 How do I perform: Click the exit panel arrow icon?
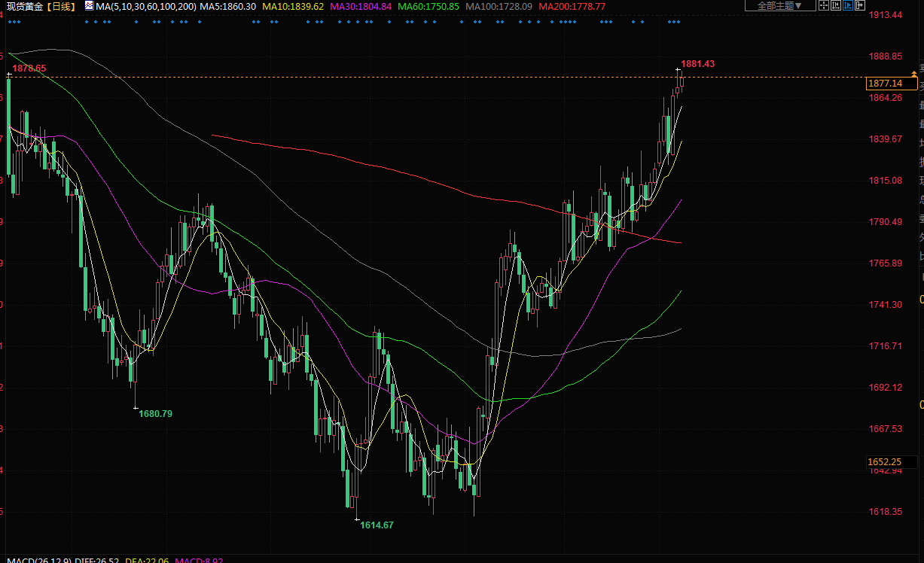(861, 6)
